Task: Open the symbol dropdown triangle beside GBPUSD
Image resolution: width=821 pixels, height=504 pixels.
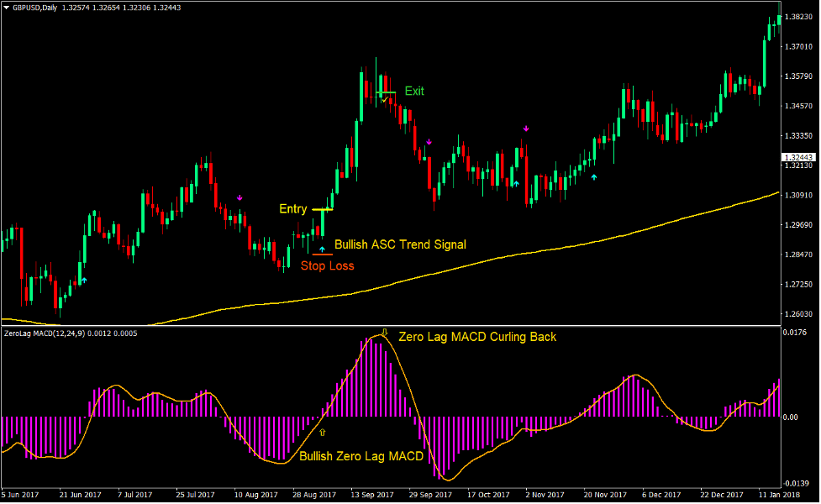Action: tap(7, 7)
